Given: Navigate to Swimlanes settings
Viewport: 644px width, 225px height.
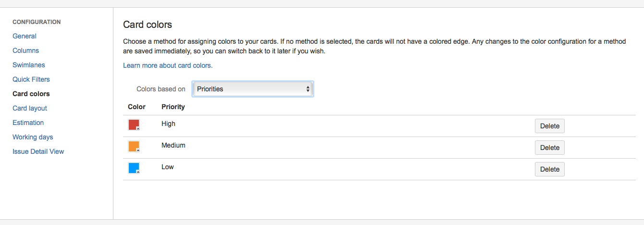Looking at the screenshot, I should pos(29,65).
